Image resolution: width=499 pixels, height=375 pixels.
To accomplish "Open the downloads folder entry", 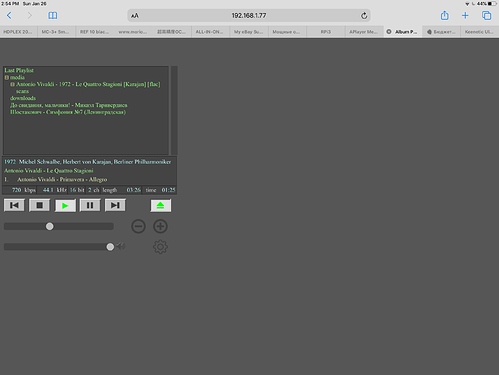I will [23, 98].
